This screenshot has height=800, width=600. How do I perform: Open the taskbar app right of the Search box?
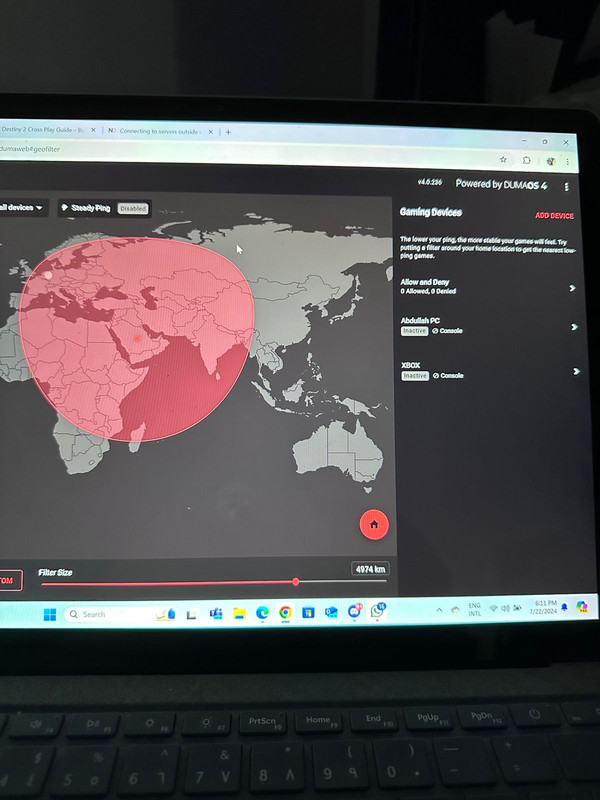point(191,614)
